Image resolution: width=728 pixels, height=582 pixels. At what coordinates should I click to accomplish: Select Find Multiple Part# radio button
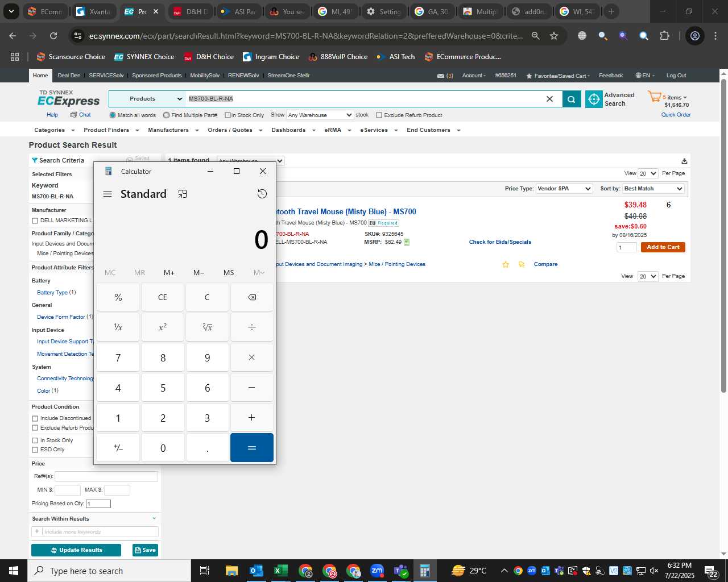pos(166,115)
